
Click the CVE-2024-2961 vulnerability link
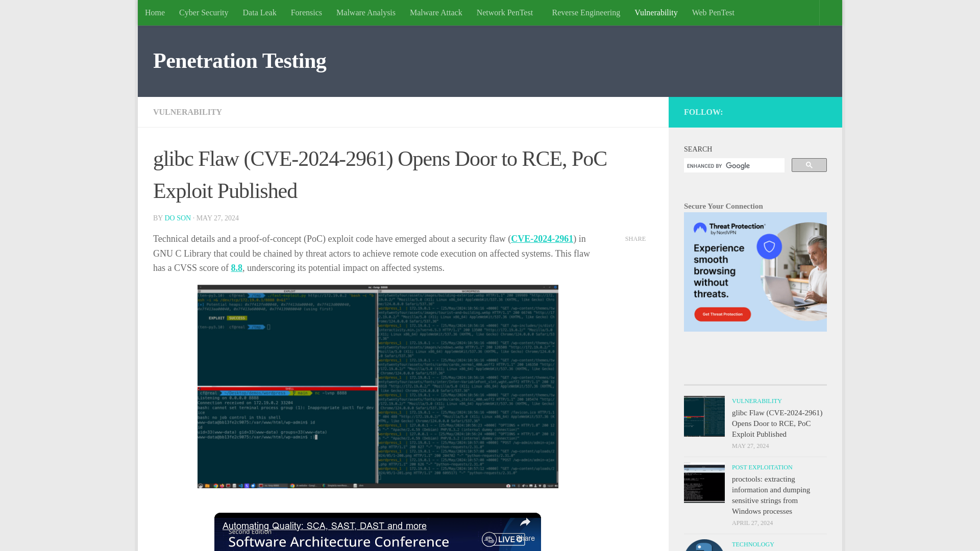coord(542,239)
